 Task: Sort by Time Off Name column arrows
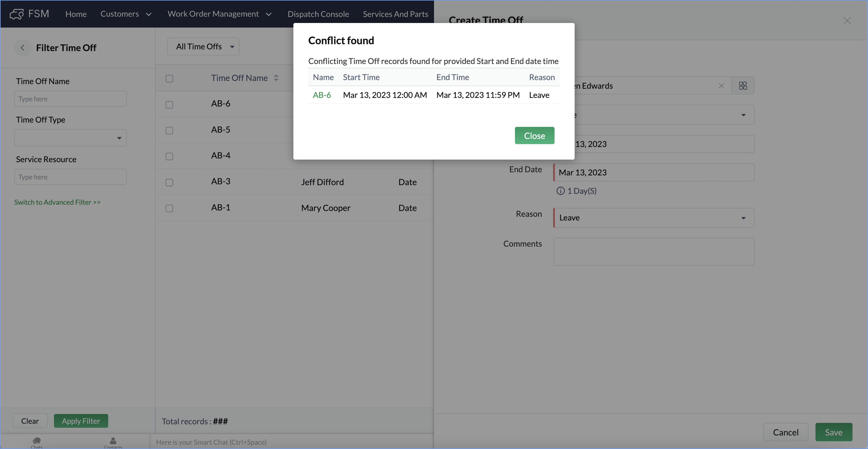276,78
